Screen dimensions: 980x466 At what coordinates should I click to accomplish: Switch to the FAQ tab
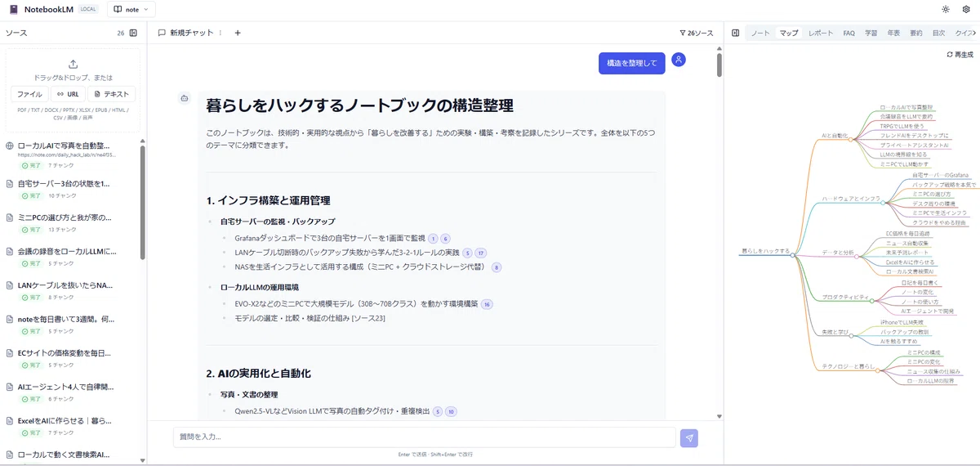point(849,34)
